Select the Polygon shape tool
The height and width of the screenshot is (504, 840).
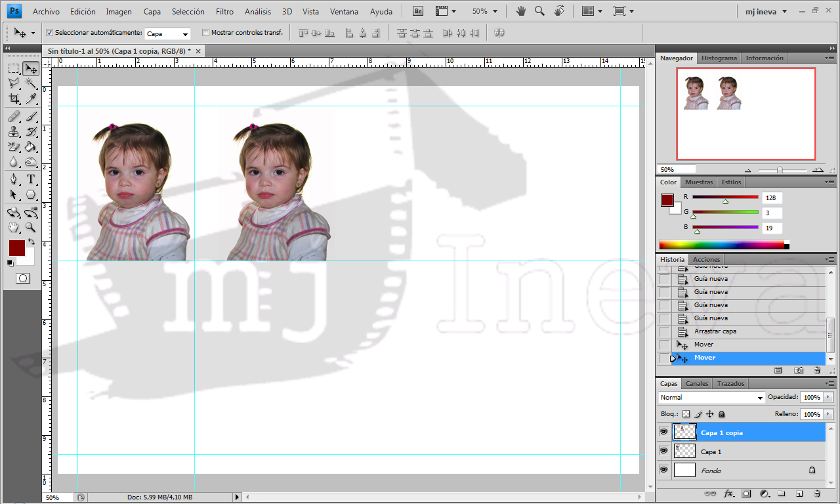click(31, 195)
